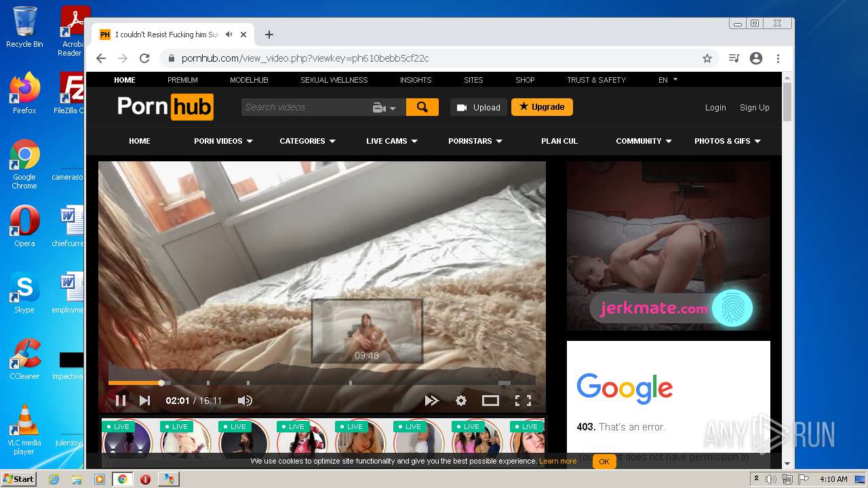This screenshot has width=868, height=488.
Task: Expand the EN language dropdown
Action: click(667, 80)
